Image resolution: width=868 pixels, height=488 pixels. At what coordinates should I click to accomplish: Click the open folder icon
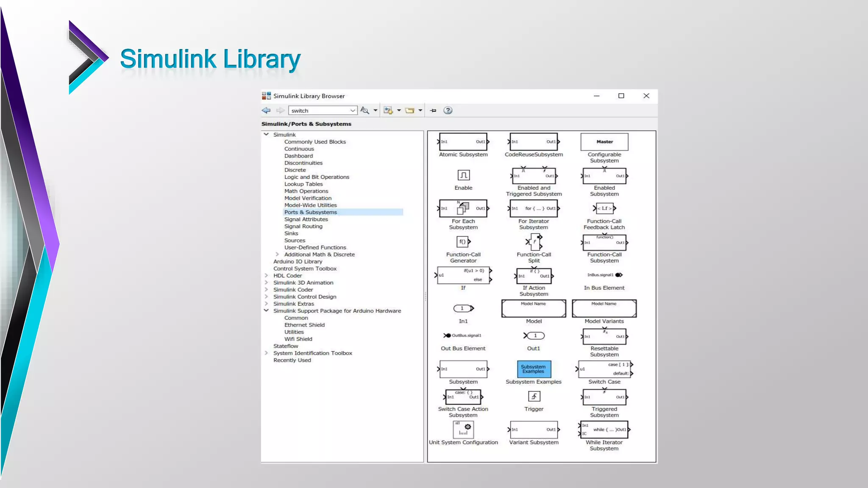(x=410, y=111)
